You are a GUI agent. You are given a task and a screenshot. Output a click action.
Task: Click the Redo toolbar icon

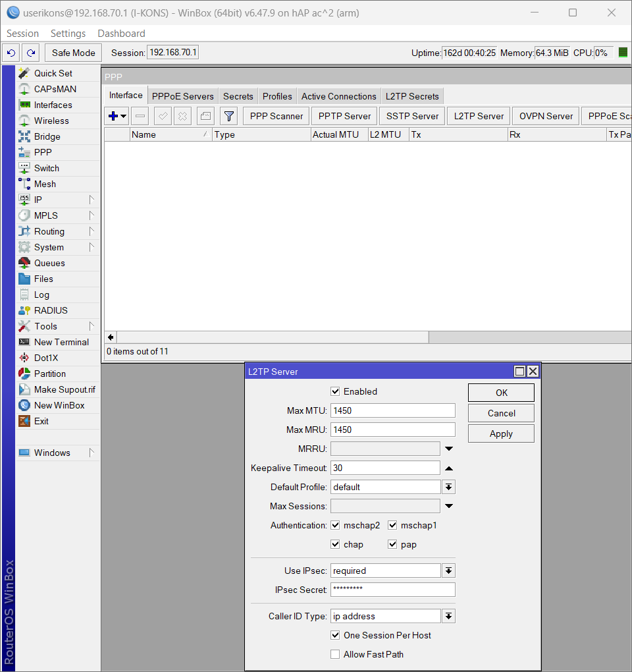pos(31,53)
